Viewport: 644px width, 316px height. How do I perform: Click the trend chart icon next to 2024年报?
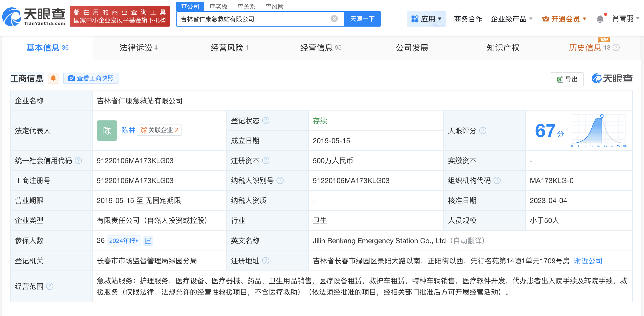coord(148,241)
